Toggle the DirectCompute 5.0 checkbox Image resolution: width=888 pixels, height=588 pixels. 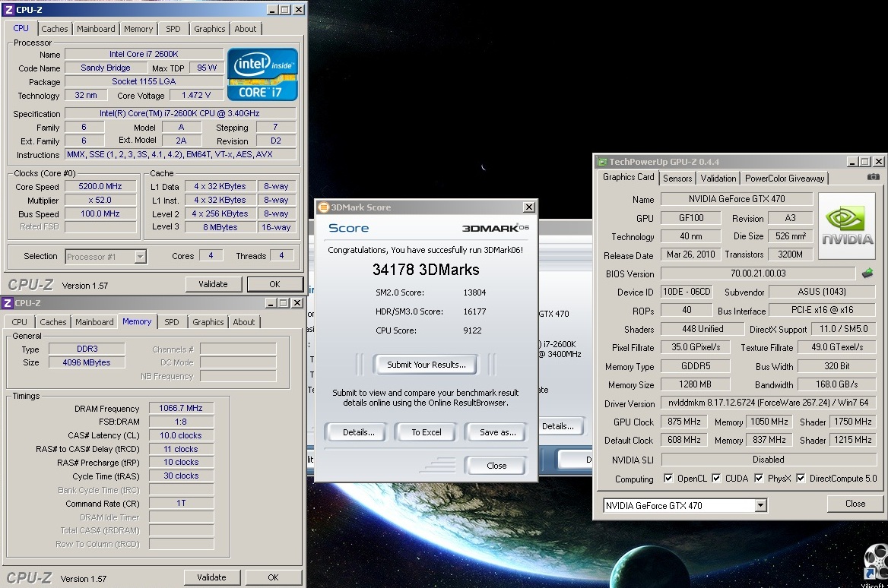[801, 478]
